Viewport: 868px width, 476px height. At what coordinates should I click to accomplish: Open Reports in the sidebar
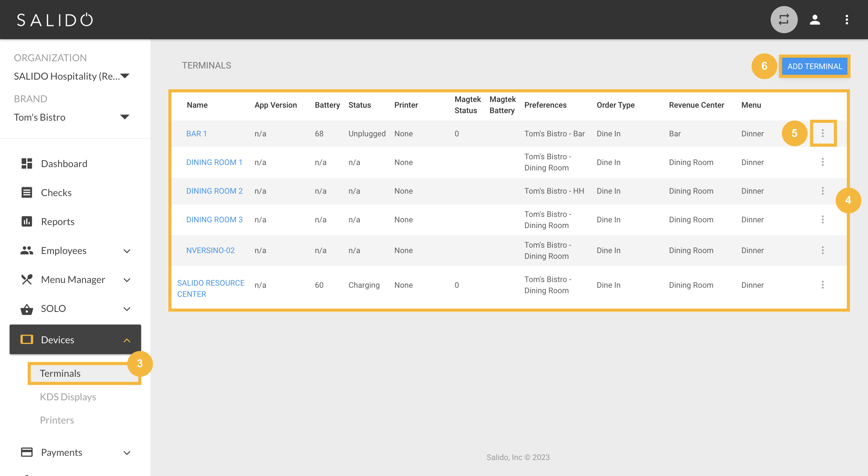[x=58, y=221]
